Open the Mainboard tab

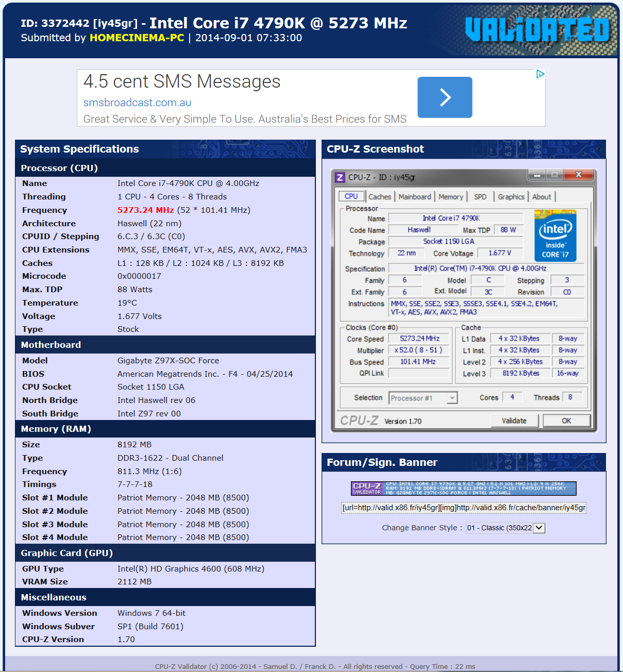click(x=415, y=197)
